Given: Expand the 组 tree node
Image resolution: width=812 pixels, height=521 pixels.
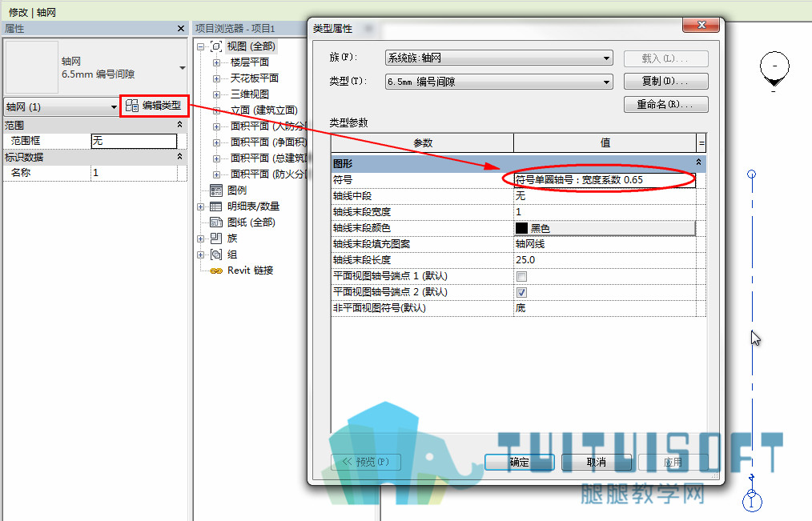Looking at the screenshot, I should [x=200, y=254].
